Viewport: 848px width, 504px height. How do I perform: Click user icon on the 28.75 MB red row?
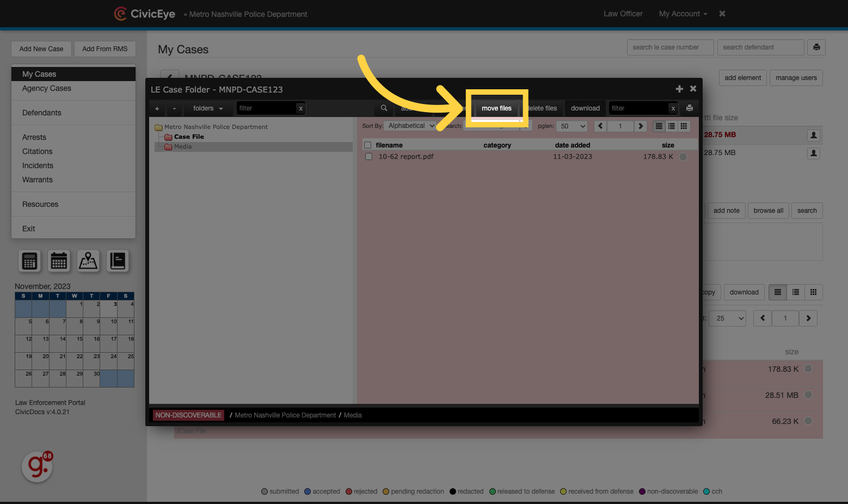pyautogui.click(x=813, y=135)
